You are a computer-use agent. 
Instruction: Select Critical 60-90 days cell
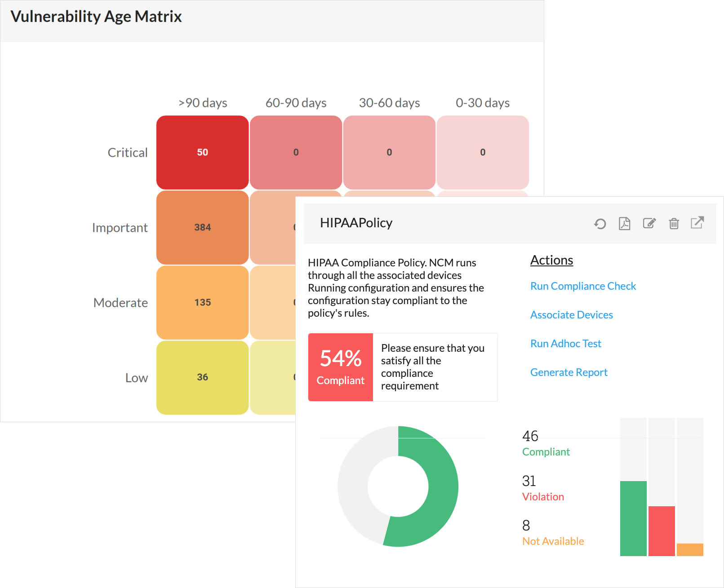(296, 152)
